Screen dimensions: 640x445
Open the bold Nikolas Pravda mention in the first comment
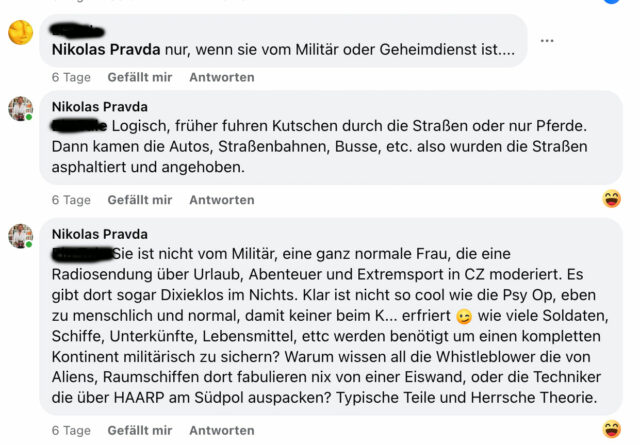[106, 49]
